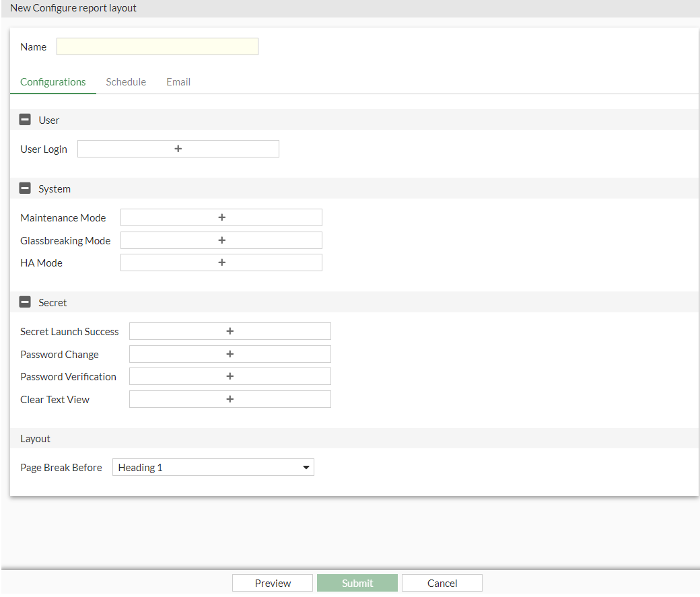The width and height of the screenshot is (700, 597).
Task: Collapse the Secret section
Action: [x=25, y=302]
